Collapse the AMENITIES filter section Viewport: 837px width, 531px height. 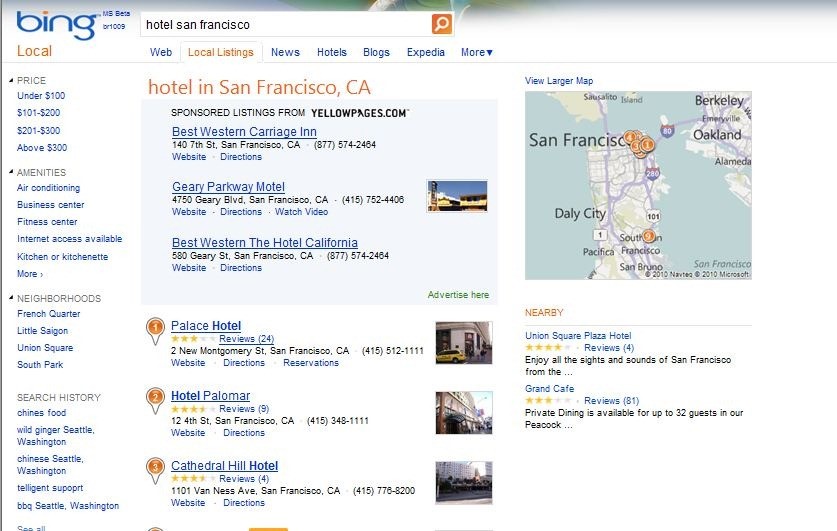point(11,172)
